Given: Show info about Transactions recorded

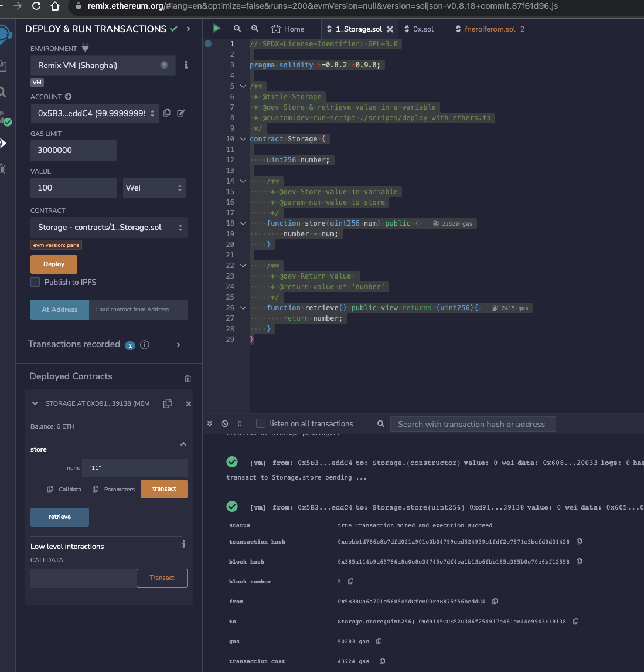Looking at the screenshot, I should tap(145, 345).
